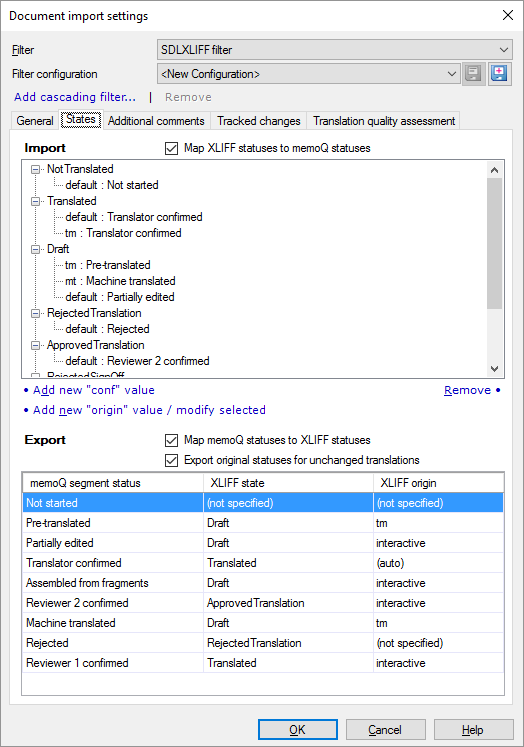Collapse the Translated tree node
Screen dimensions: 524x747
point(35,201)
